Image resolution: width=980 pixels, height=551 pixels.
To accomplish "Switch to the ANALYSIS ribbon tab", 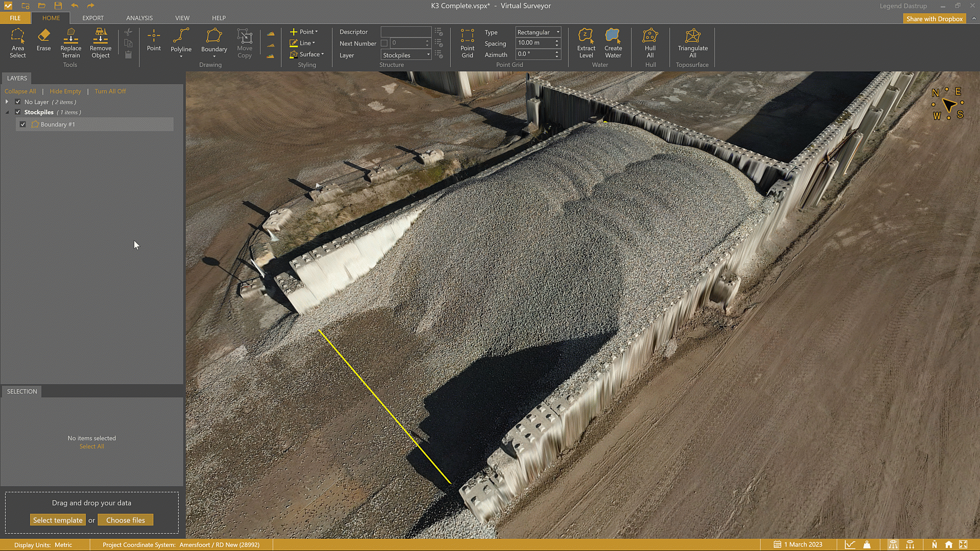I will coord(139,18).
